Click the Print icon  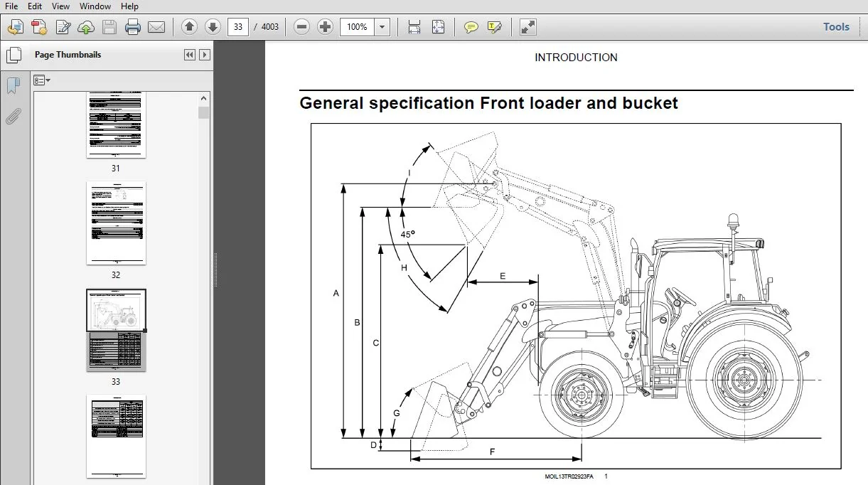pos(133,27)
